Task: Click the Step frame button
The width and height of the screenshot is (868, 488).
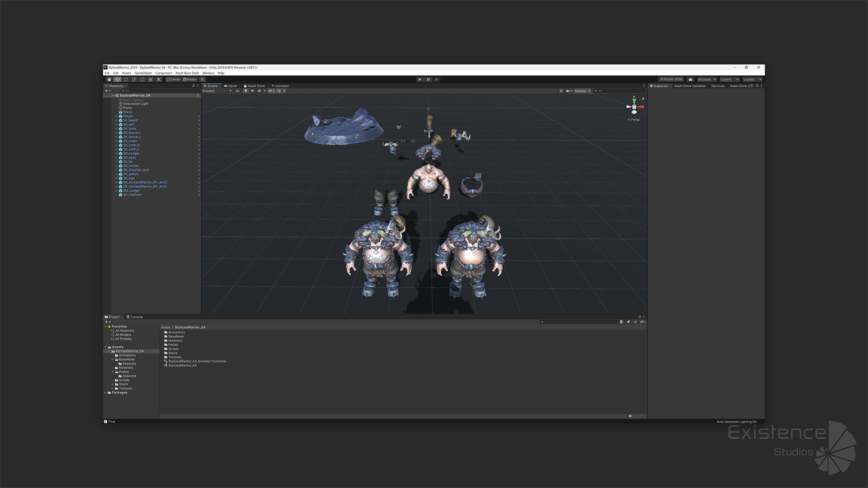Action: click(436, 80)
